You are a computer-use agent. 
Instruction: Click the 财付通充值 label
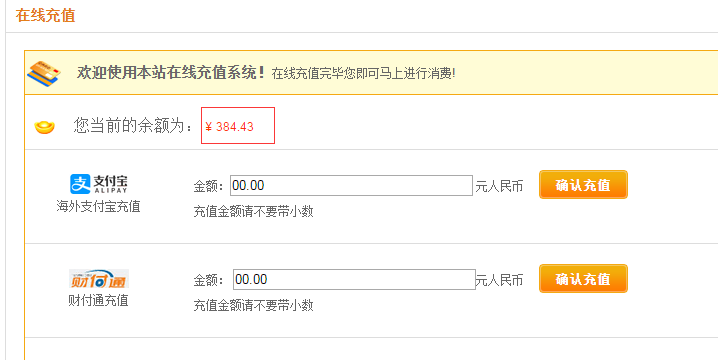click(x=98, y=300)
